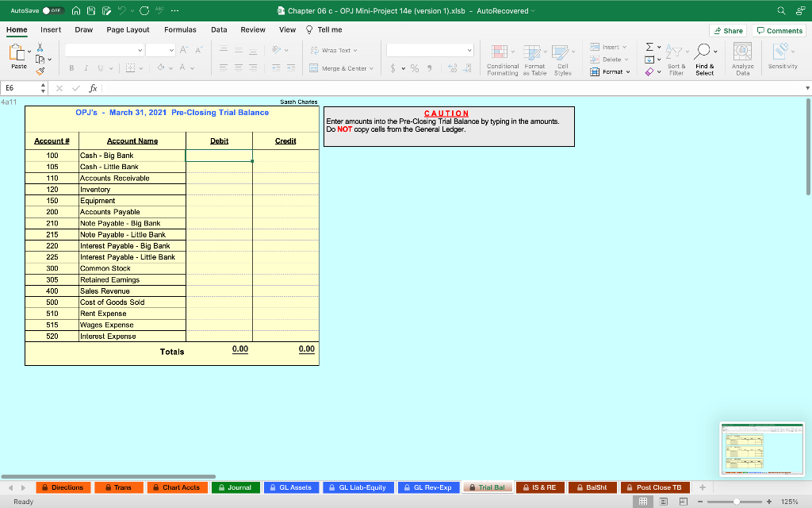The height and width of the screenshot is (508, 812).
Task: Select the Debit cell for Sales Revenue
Action: [x=219, y=291]
